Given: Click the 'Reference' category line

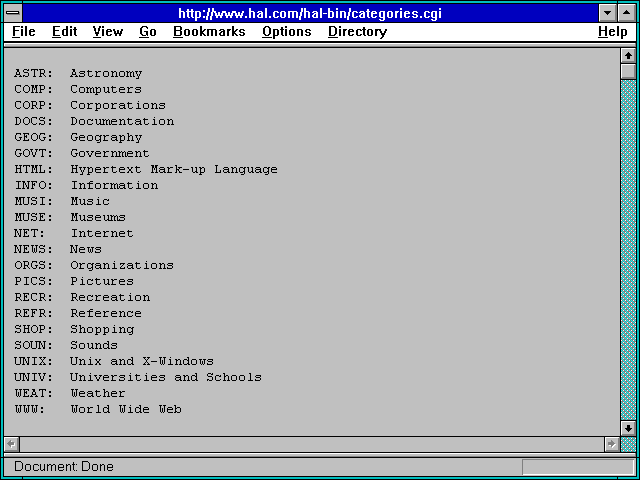Looking at the screenshot, I should pyautogui.click(x=78, y=313).
